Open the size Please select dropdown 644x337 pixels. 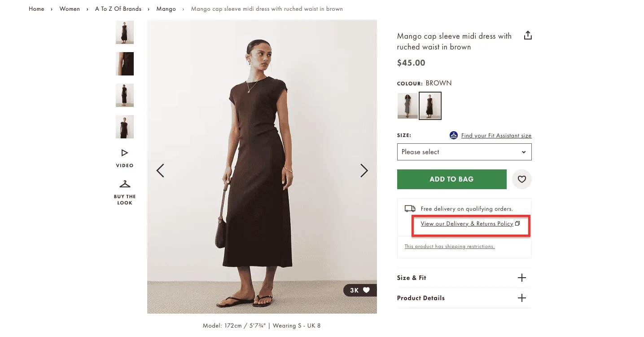pyautogui.click(x=464, y=152)
